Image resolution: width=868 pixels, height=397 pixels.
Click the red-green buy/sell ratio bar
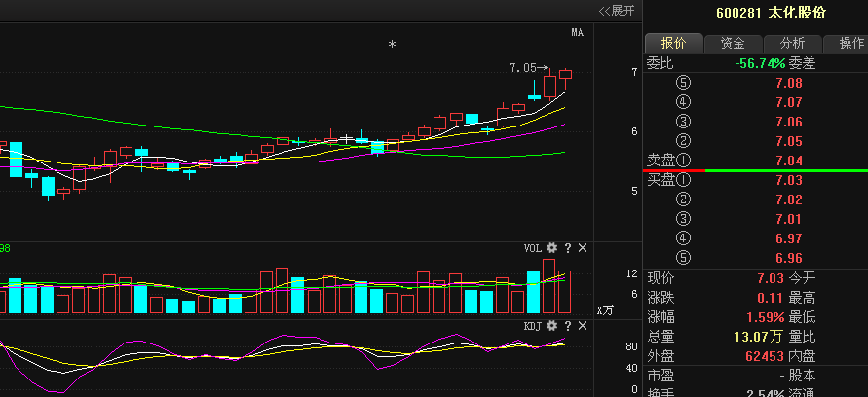[x=755, y=170]
